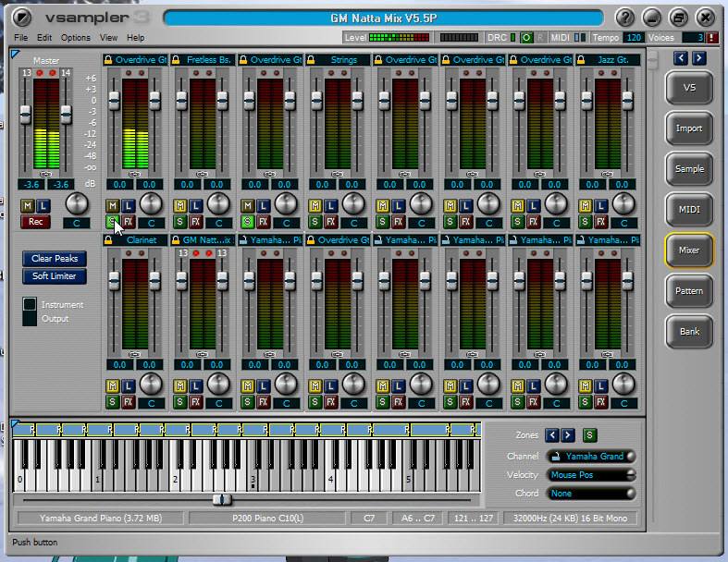Click P200 Piano C10(L) status text
This screenshot has width=728, height=562.
pyautogui.click(x=268, y=518)
